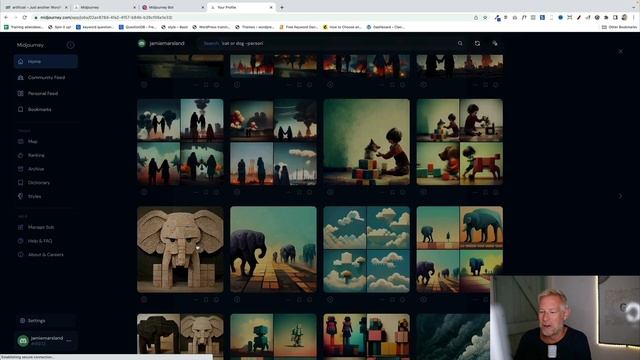Open the image of elephants walking on a tiled road

(273, 249)
